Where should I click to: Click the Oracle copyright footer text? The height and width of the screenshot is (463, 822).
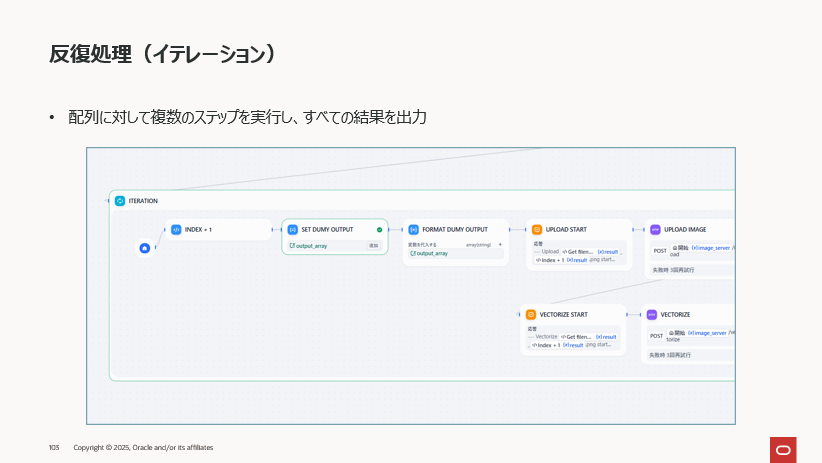click(x=143, y=447)
